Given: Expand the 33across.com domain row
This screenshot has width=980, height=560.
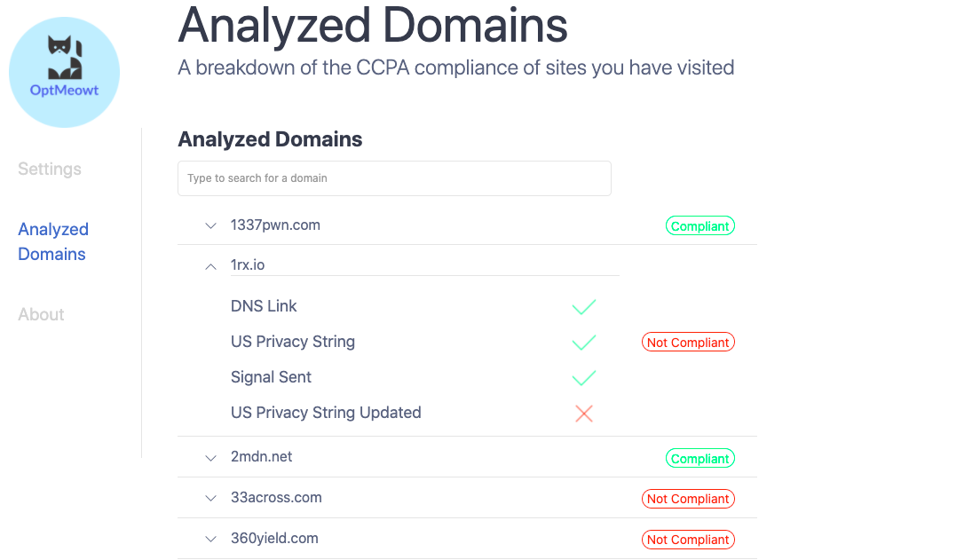Looking at the screenshot, I should pos(210,499).
